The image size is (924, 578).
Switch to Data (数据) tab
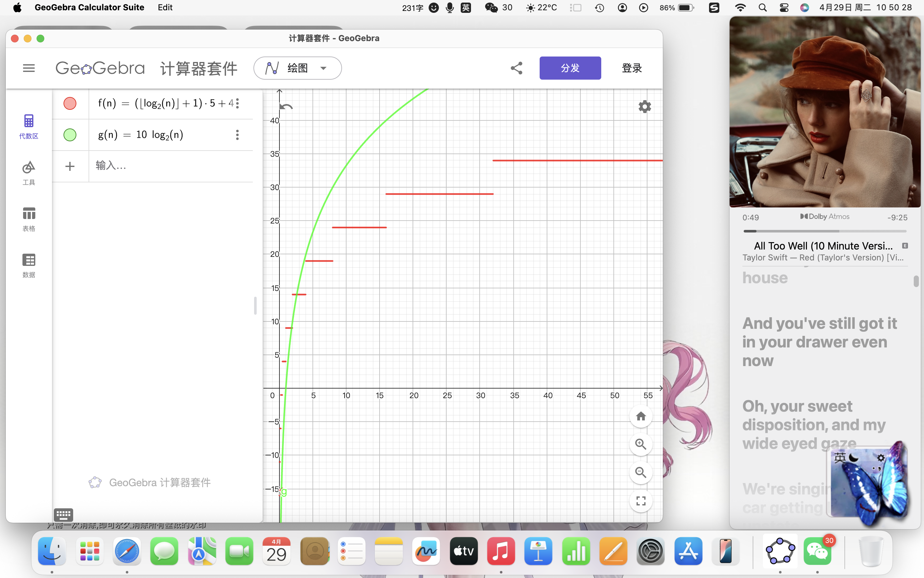pos(29,265)
